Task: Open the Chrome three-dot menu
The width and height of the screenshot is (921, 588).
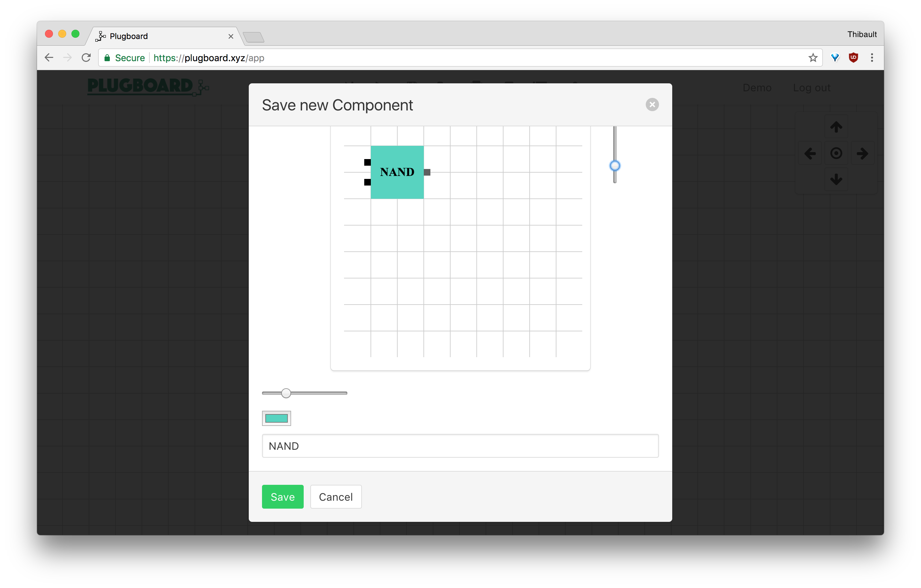Action: [x=872, y=58]
